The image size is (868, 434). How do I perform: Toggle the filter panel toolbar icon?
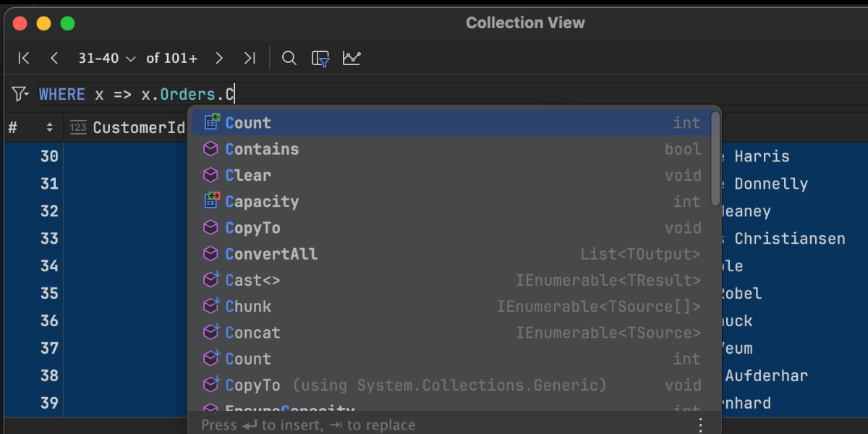(320, 59)
